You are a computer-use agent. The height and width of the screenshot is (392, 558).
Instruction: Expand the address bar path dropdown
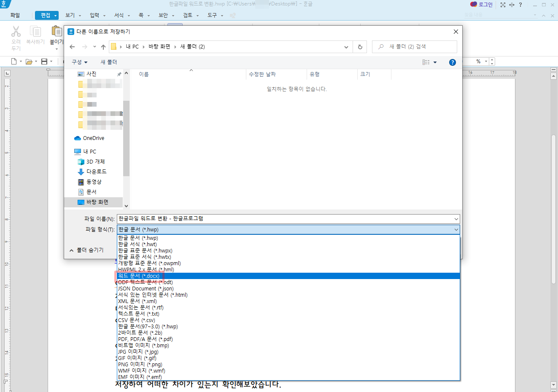346,47
